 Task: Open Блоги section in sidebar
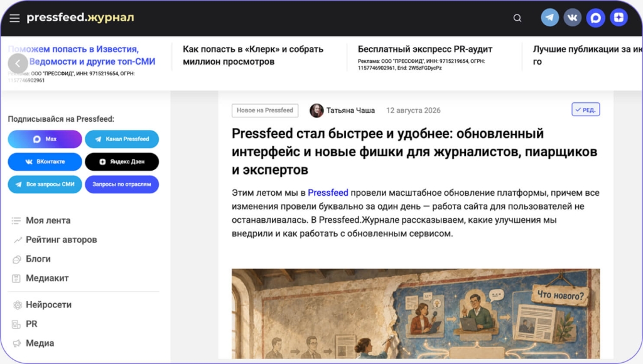click(38, 259)
